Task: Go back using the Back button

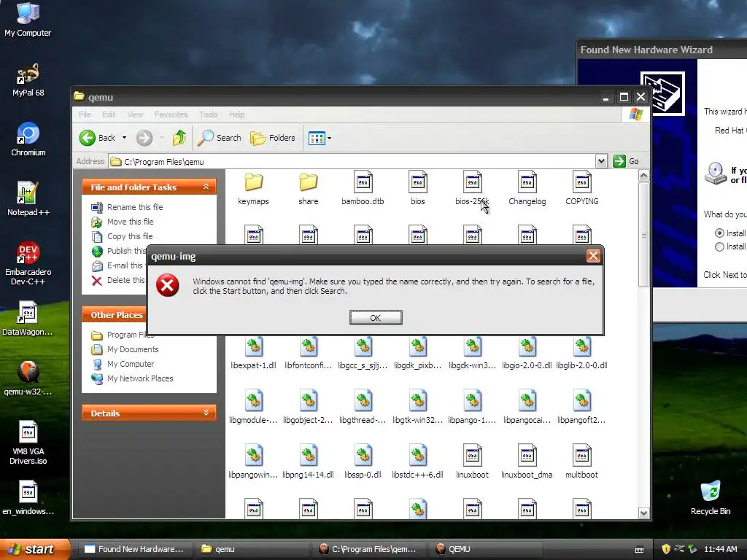Action: pyautogui.click(x=98, y=138)
